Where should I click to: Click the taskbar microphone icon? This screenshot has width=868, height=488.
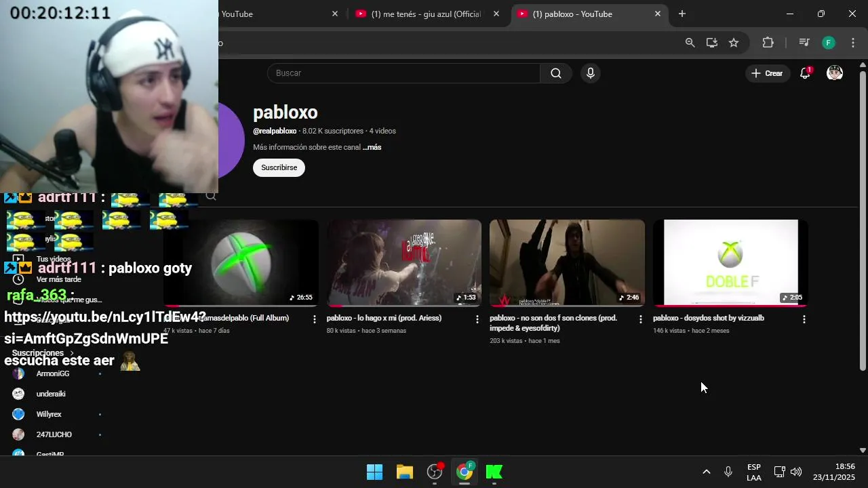[728, 472]
